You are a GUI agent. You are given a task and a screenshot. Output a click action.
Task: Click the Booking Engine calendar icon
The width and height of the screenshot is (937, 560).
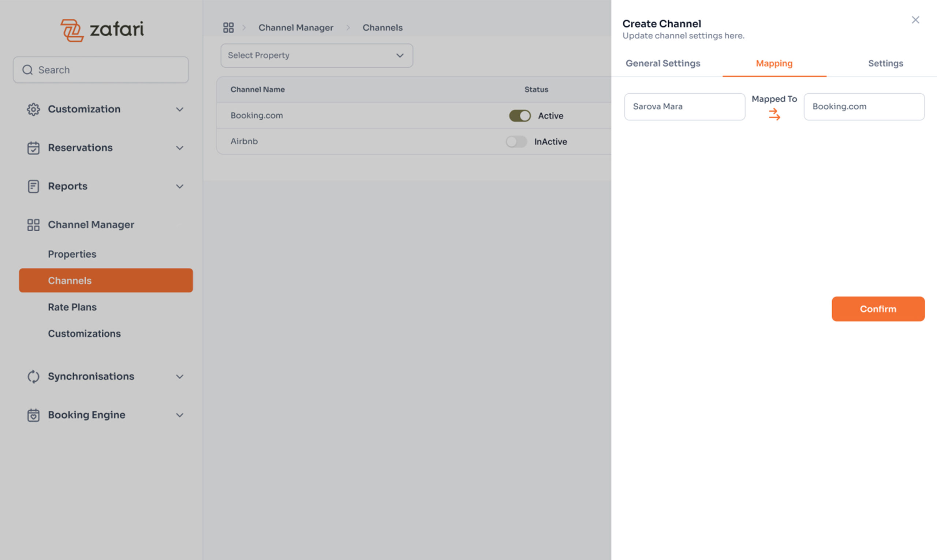coord(33,415)
